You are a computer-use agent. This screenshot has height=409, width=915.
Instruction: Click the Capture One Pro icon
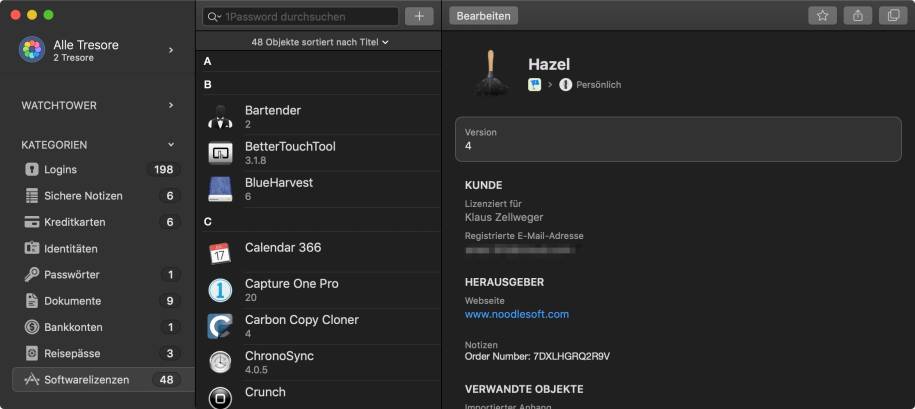click(220, 290)
